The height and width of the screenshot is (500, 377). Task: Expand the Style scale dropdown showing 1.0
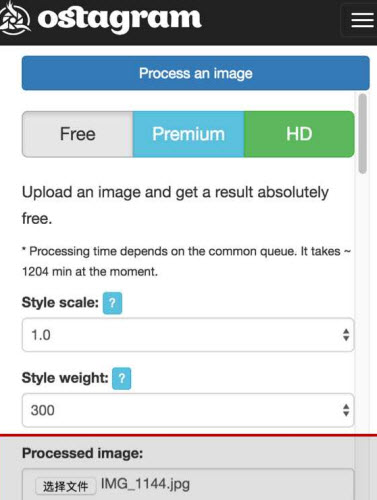(x=188, y=335)
